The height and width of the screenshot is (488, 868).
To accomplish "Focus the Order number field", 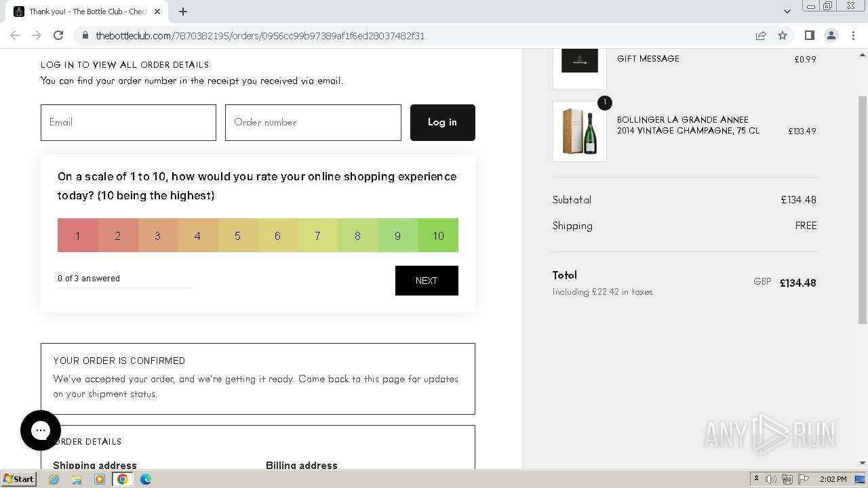I will [313, 123].
